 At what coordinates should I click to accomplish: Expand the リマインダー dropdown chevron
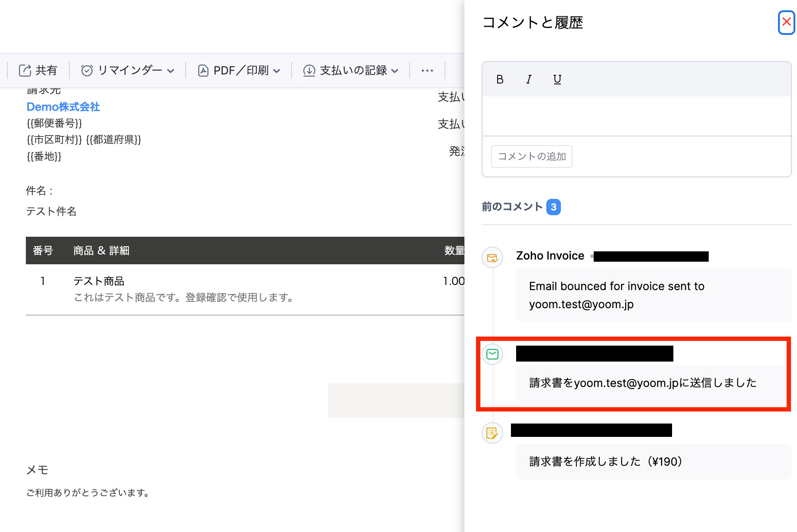(x=171, y=71)
